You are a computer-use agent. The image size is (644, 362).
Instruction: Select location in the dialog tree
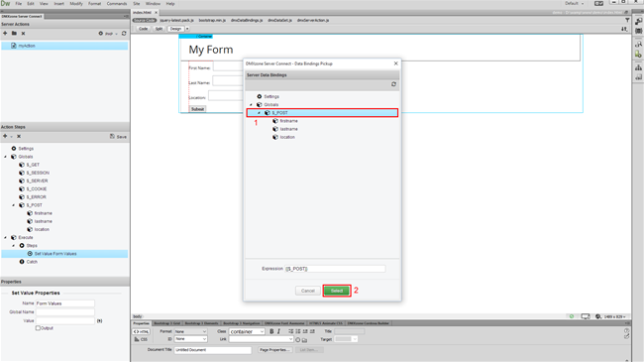[x=287, y=137]
